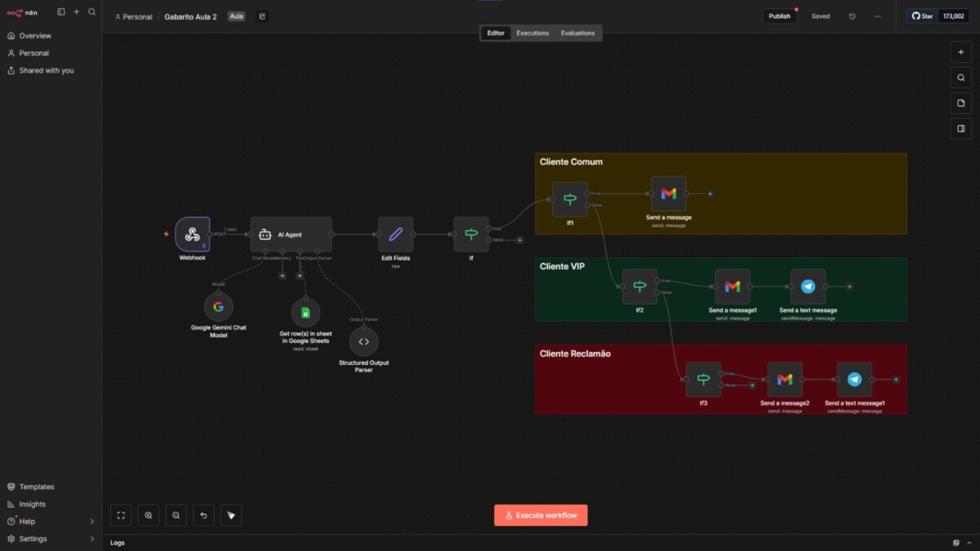Viewport: 980px width, 551px height.
Task: Toggle the left sidebar collapse icon
Action: [61, 12]
